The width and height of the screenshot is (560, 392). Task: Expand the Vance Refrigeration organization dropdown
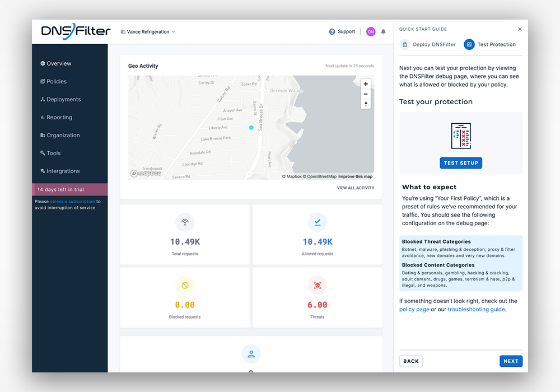pos(148,31)
